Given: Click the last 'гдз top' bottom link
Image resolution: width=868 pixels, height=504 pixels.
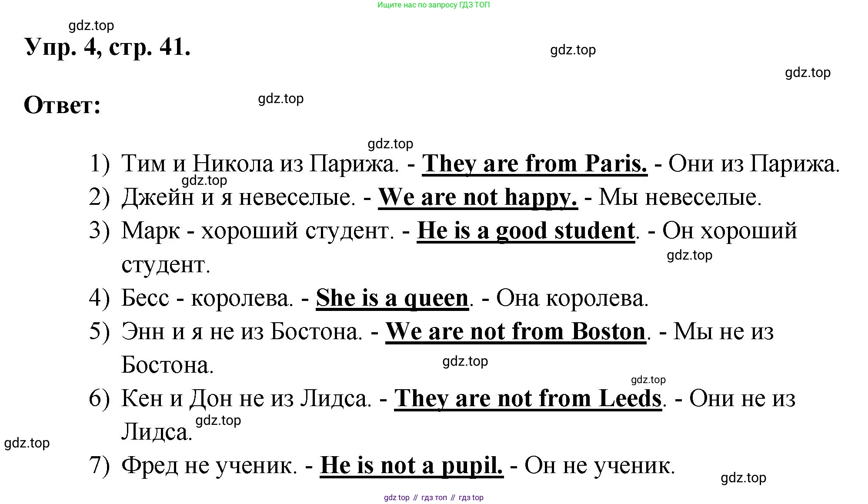Looking at the screenshot, I should pyautogui.click(x=471, y=497).
